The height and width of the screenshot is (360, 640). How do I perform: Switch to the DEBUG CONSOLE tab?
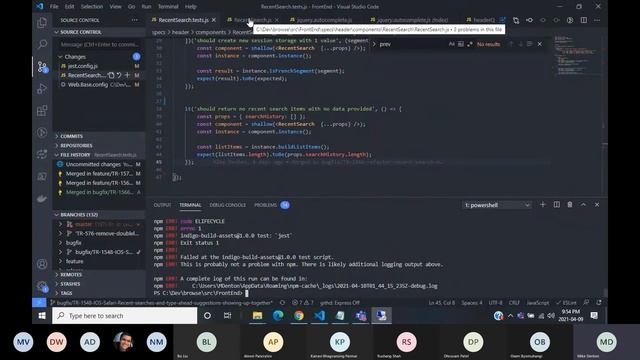coord(227,205)
